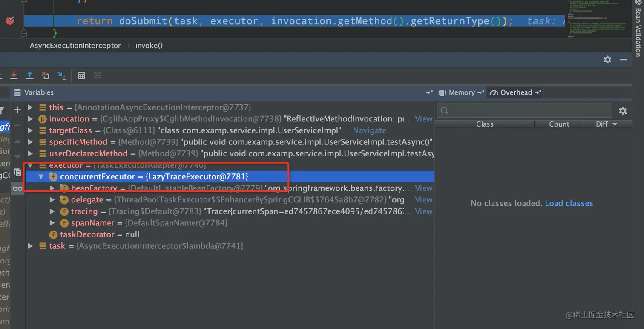Click the breakpoint marker in the editor gutter
Viewport: 644px width, 329px height.
[10, 20]
